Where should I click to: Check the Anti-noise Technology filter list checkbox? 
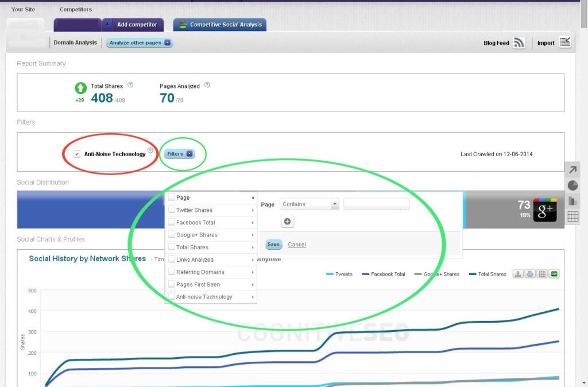pos(172,296)
